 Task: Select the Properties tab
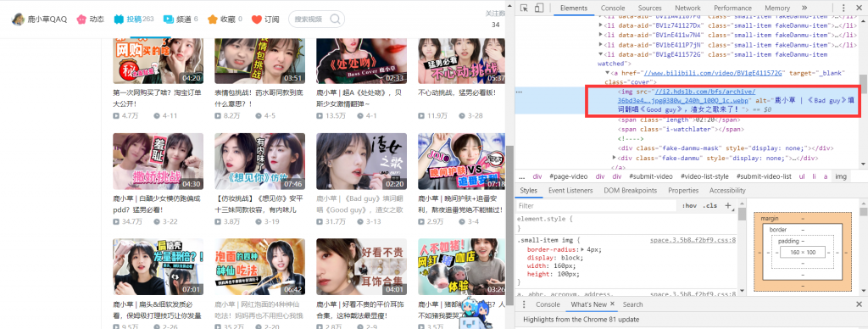[x=683, y=191]
